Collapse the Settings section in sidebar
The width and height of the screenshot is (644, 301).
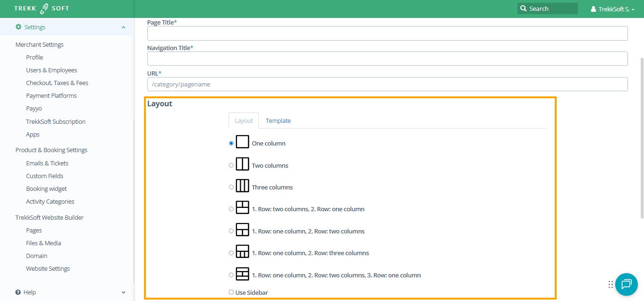(123, 27)
